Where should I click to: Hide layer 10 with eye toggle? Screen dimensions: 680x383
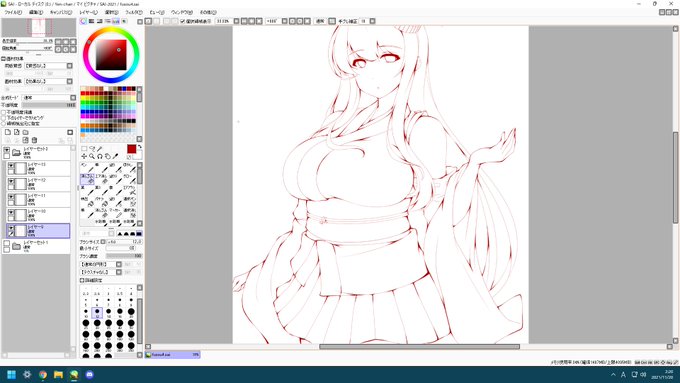[x=11, y=213]
